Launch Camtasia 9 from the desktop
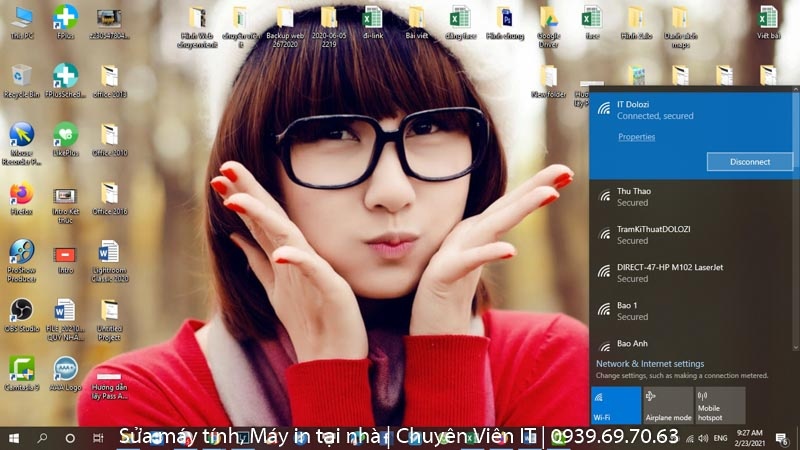 click(x=21, y=370)
